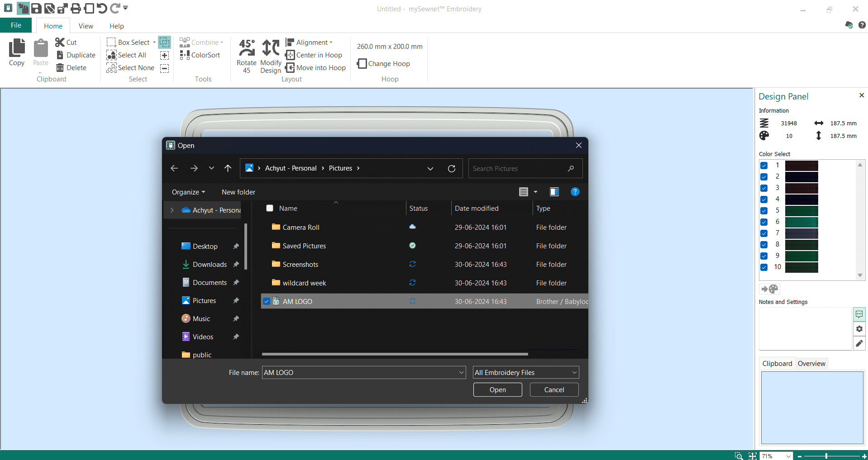Toggle the preview pane in Open dialog
The image size is (868, 460).
point(554,192)
